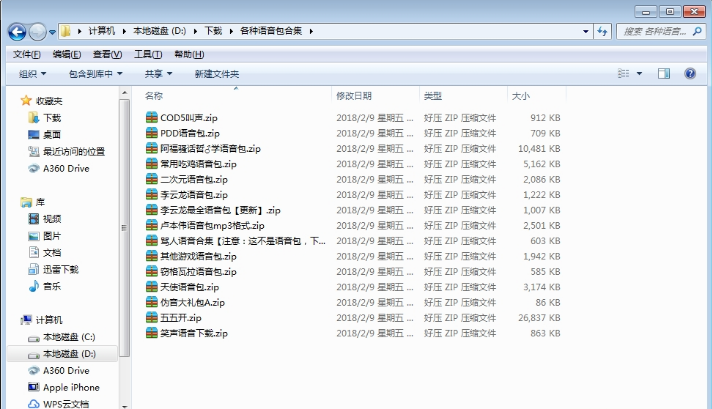Click the Back navigation arrow button
The width and height of the screenshot is (712, 409).
point(19,32)
